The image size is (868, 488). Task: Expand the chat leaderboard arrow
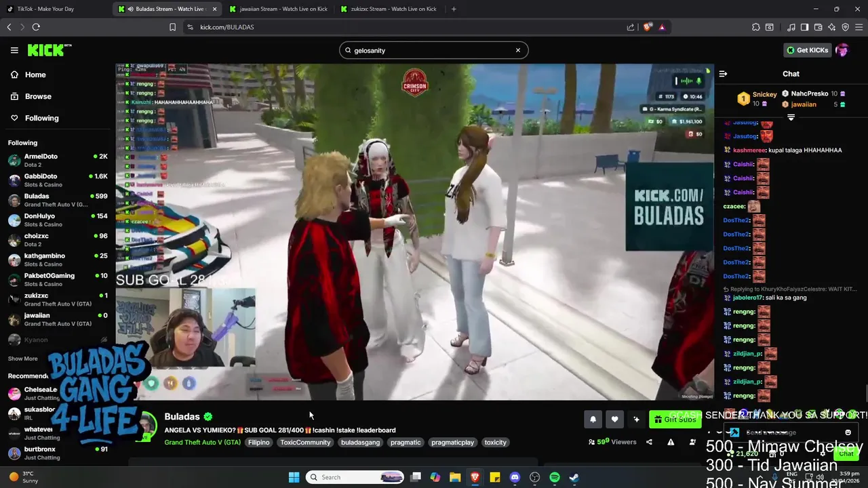(791, 117)
